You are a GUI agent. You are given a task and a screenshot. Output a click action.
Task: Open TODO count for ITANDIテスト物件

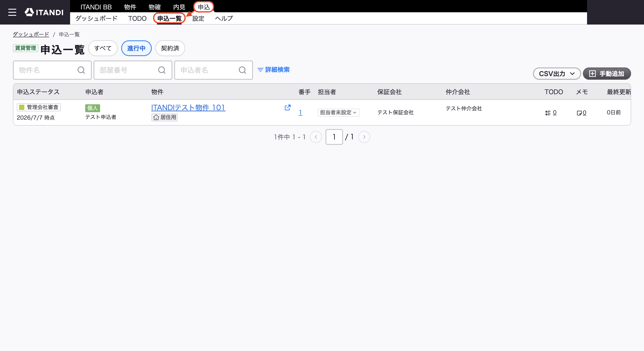click(x=551, y=113)
